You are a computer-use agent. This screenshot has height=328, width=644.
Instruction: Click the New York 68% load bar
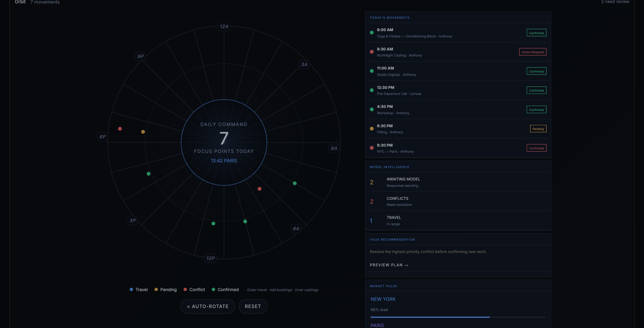coord(458,317)
